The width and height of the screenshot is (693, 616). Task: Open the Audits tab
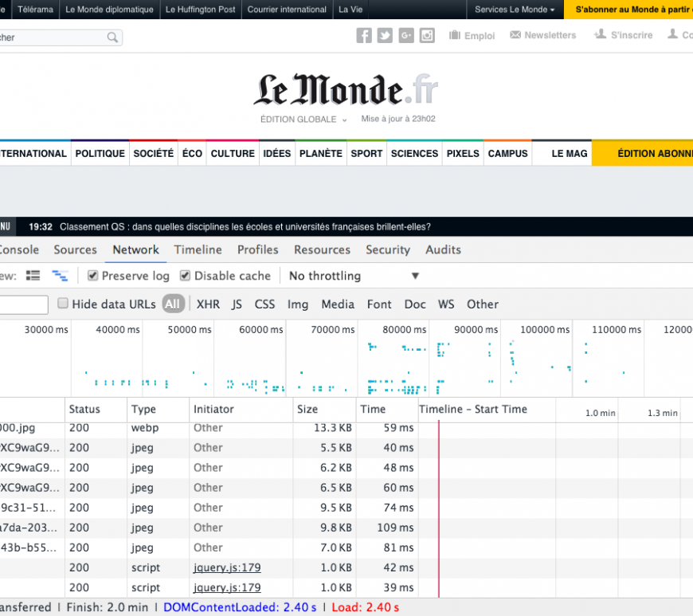coord(444,250)
